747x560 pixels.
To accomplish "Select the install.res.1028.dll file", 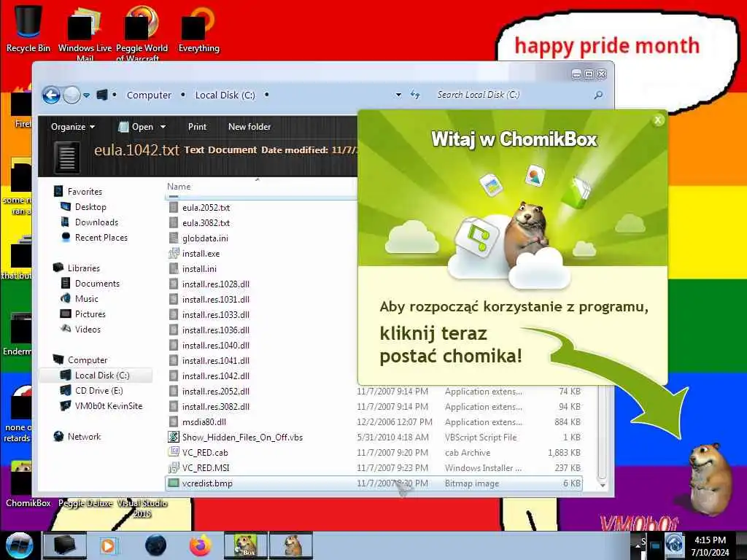I will 215,284.
